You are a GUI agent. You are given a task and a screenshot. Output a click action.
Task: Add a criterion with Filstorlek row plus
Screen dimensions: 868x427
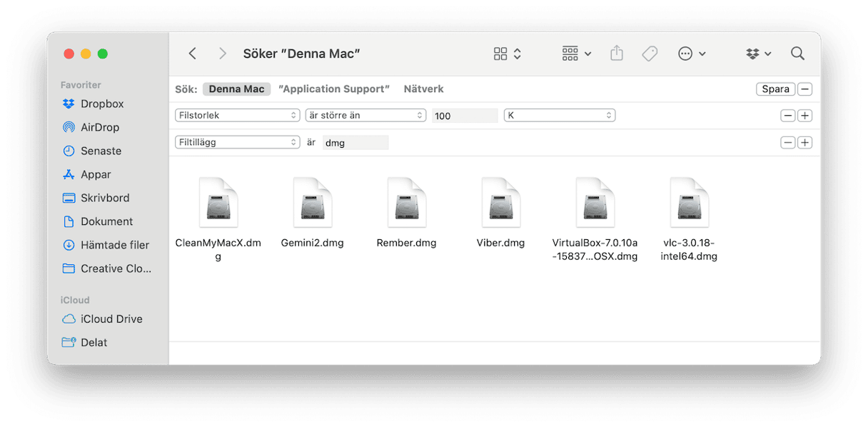point(804,116)
